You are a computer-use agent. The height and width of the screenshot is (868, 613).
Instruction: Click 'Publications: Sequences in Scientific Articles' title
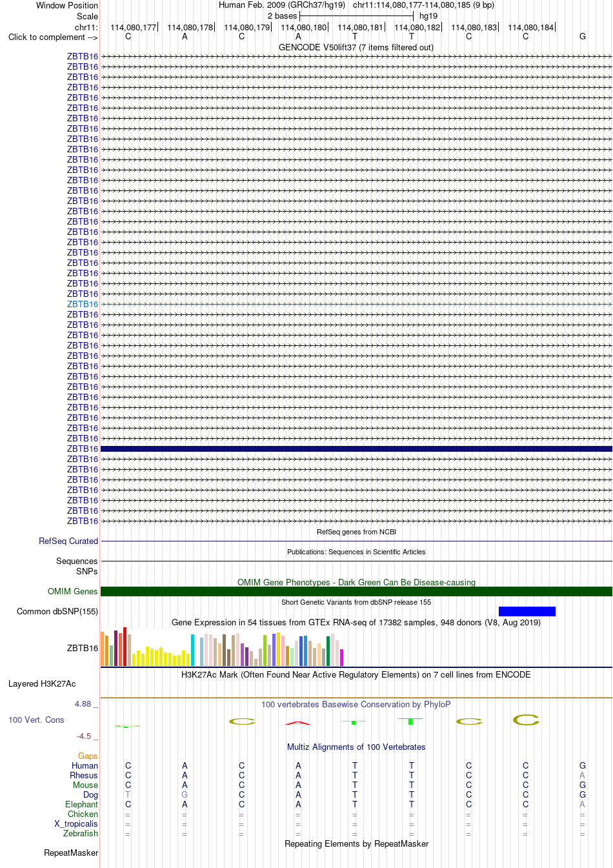[x=356, y=552]
